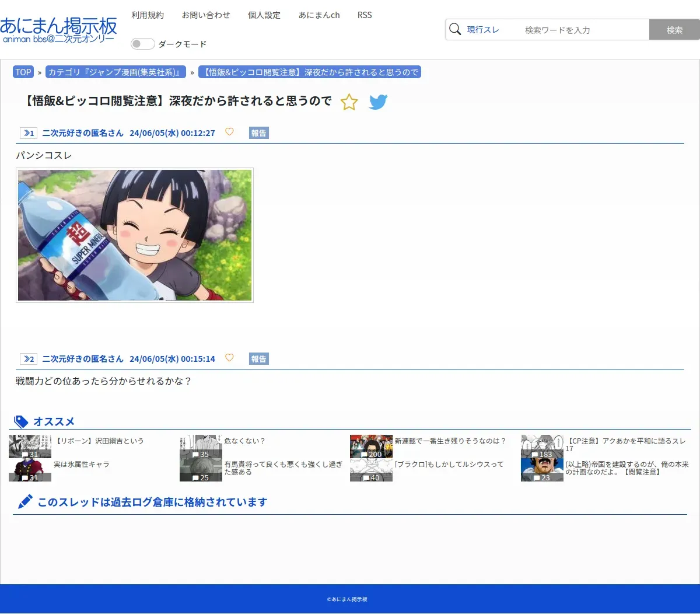Click post 1 author 二次元好きの匿名さん
700x614 pixels.
click(83, 133)
